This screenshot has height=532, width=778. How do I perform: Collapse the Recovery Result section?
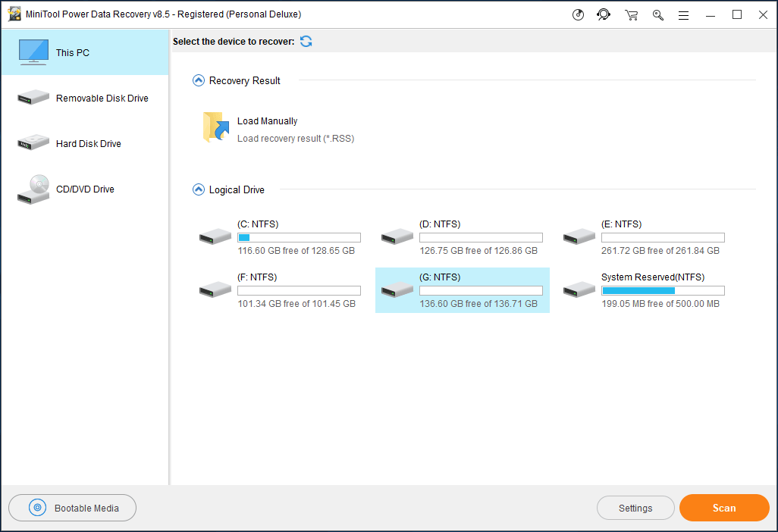pyautogui.click(x=199, y=80)
